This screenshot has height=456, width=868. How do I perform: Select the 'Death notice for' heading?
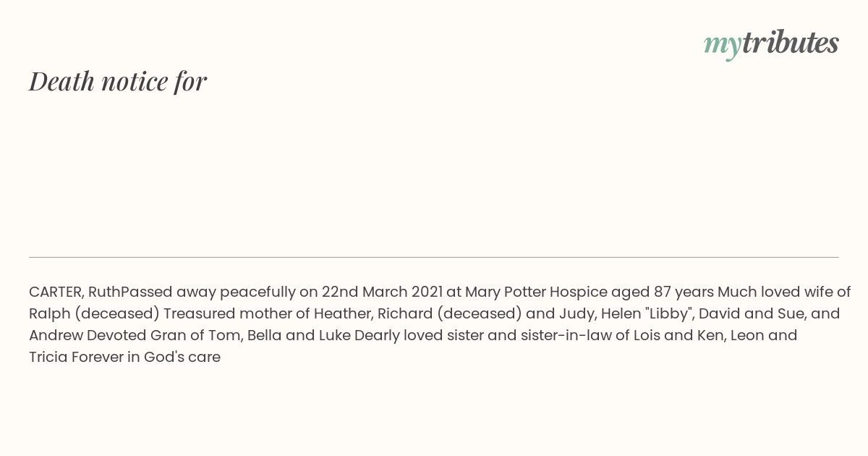[x=117, y=81]
